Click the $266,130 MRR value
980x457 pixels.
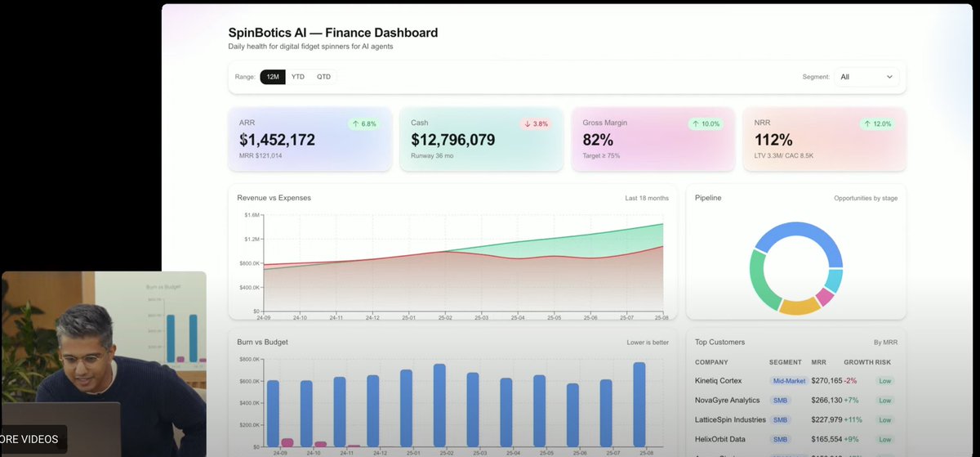pyautogui.click(x=826, y=400)
